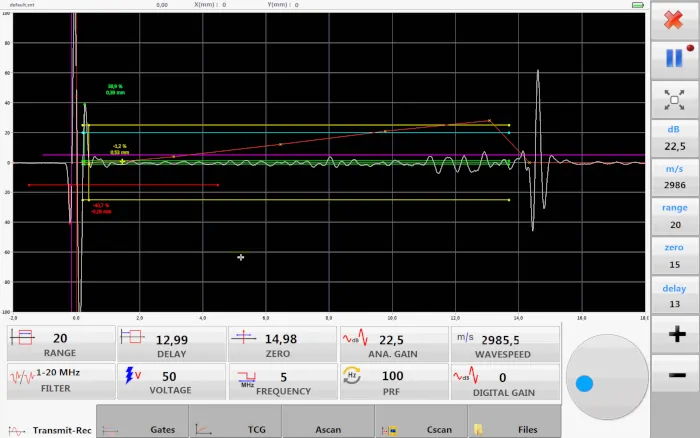
Task: Click the minus decrement button
Action: pos(677,375)
